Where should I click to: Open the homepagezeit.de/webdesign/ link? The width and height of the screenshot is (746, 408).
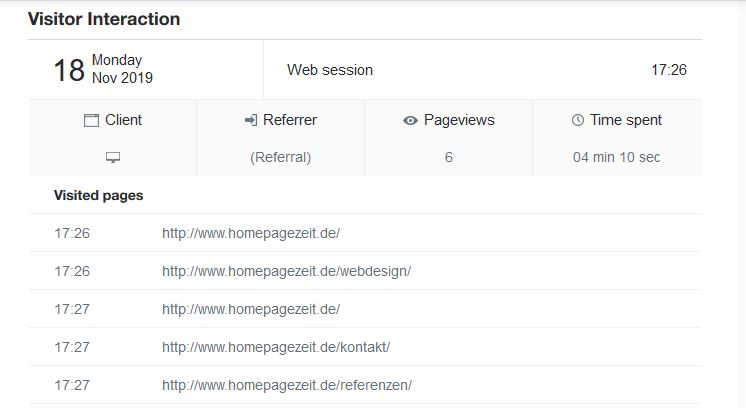pos(286,271)
